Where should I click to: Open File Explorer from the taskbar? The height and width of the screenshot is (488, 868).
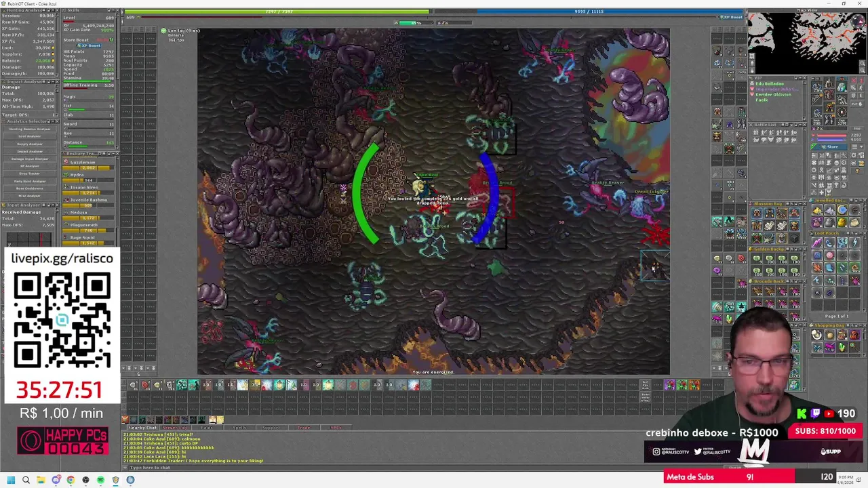41,480
